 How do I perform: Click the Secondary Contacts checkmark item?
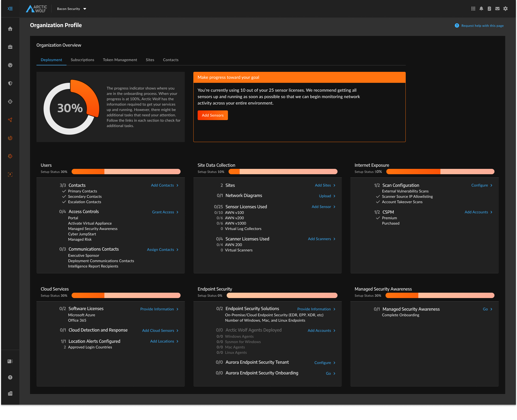pos(82,196)
